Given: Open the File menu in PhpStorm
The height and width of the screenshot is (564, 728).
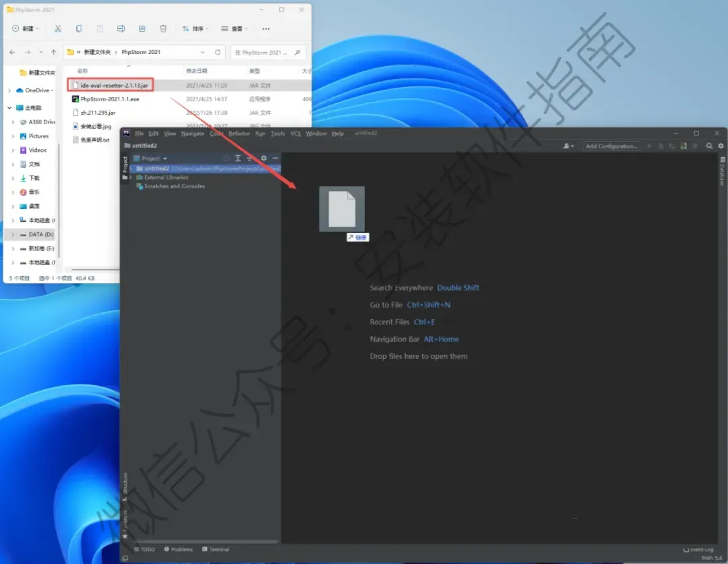Looking at the screenshot, I should pyautogui.click(x=140, y=134).
